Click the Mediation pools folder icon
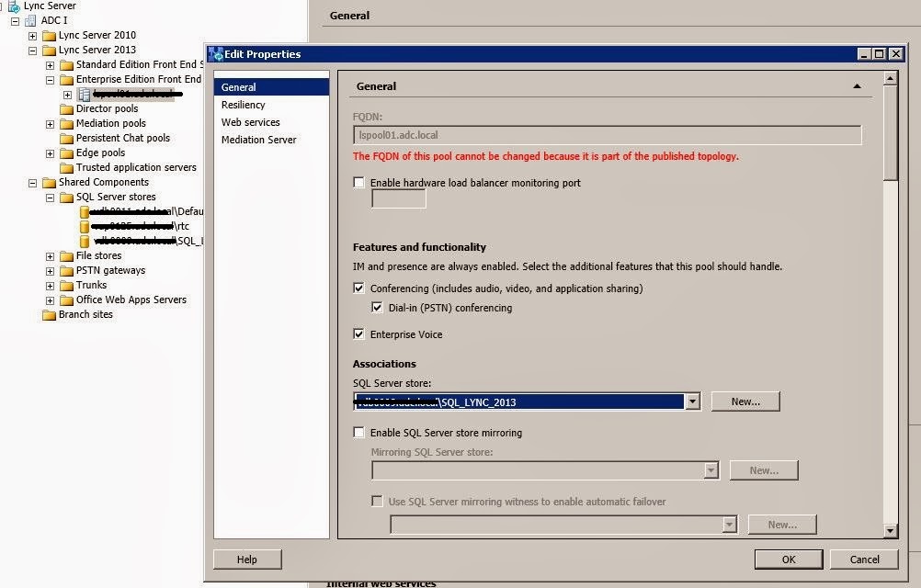 67,124
